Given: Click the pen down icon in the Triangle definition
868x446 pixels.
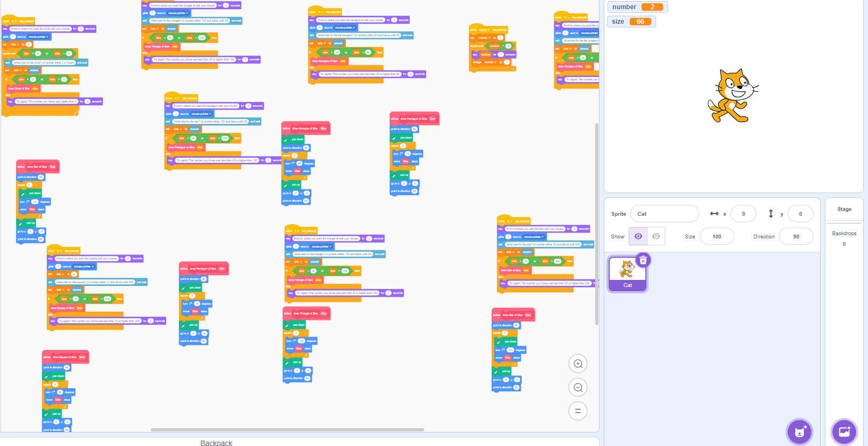Looking at the screenshot, I should point(287,325).
